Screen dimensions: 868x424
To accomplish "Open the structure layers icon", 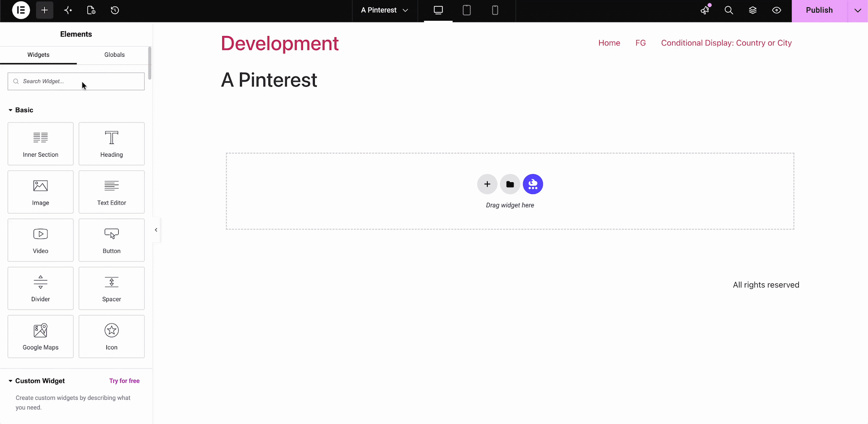I will tap(753, 10).
